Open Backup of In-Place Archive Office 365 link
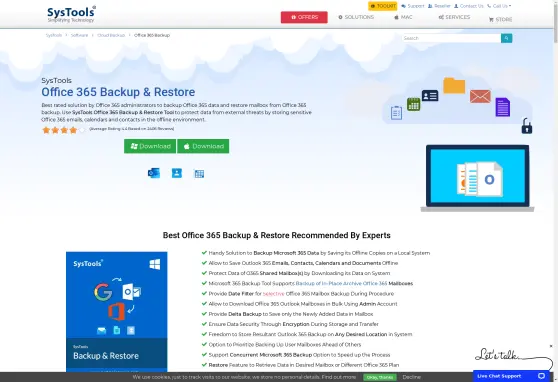Viewport: 558px width, 382px height. pyautogui.click(x=341, y=283)
